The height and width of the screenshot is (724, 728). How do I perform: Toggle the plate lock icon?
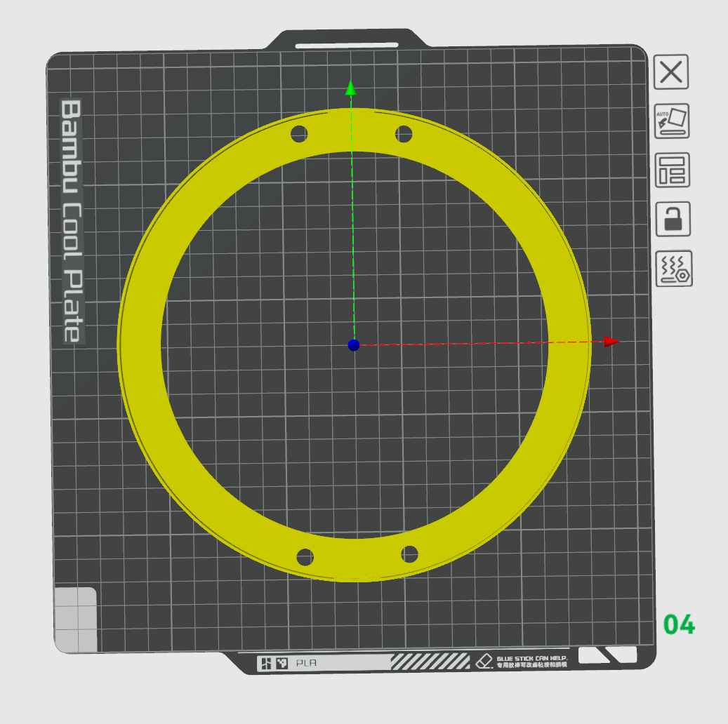tap(672, 219)
